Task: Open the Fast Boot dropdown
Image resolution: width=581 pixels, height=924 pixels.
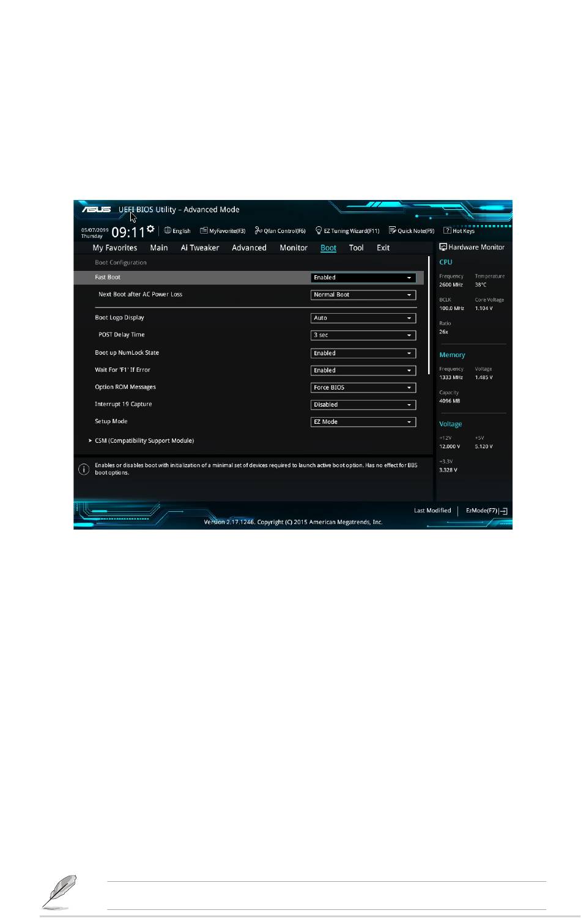Action: 363,278
